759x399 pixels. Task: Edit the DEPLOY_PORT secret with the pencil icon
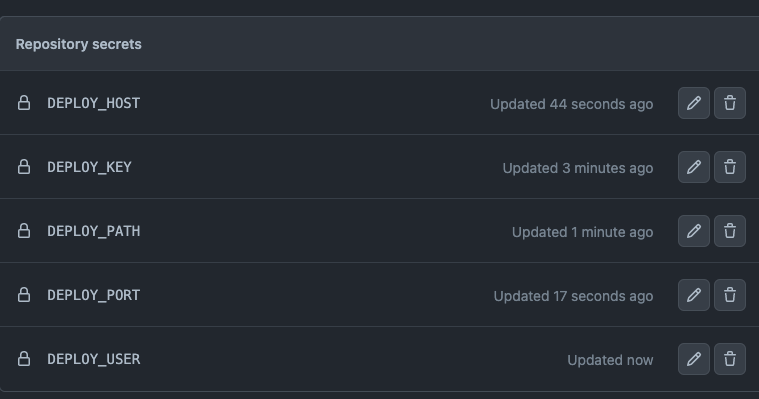tap(694, 295)
